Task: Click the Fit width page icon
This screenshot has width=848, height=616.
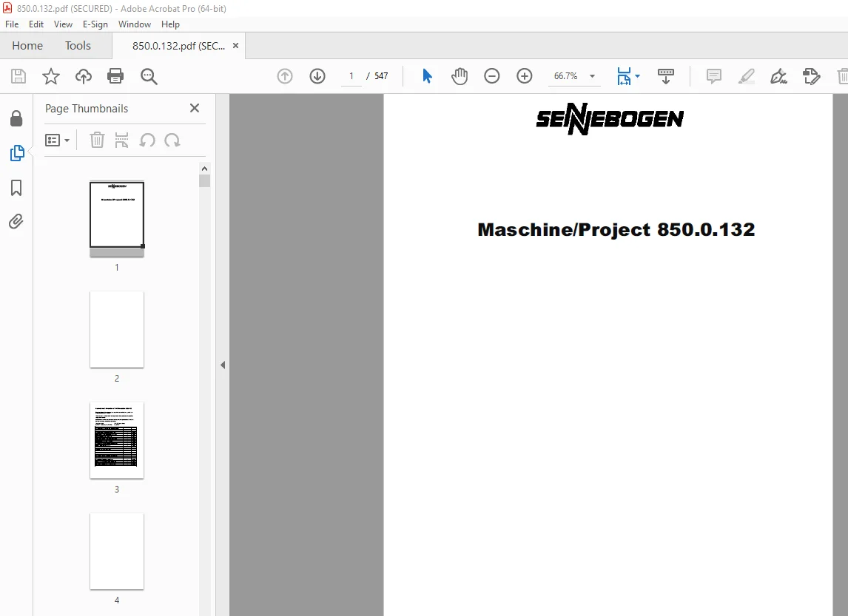Action: coord(624,76)
